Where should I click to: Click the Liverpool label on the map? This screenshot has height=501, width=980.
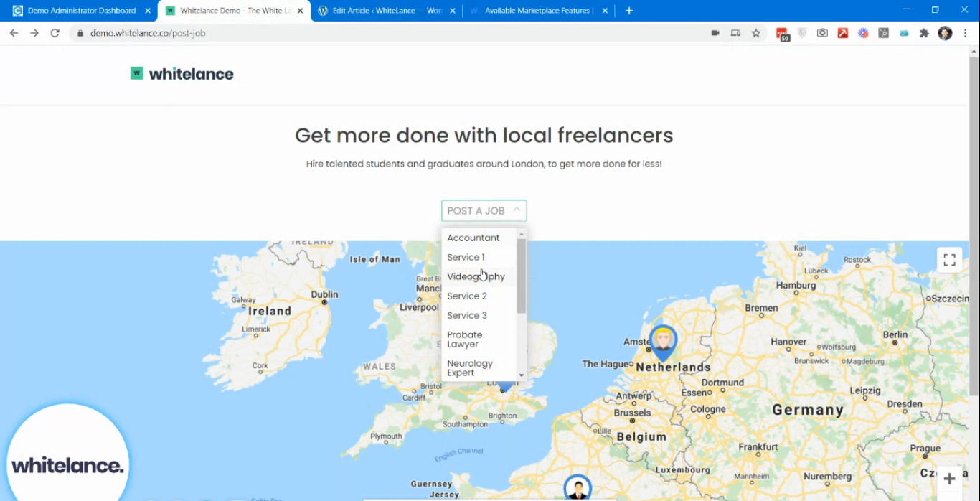419,307
